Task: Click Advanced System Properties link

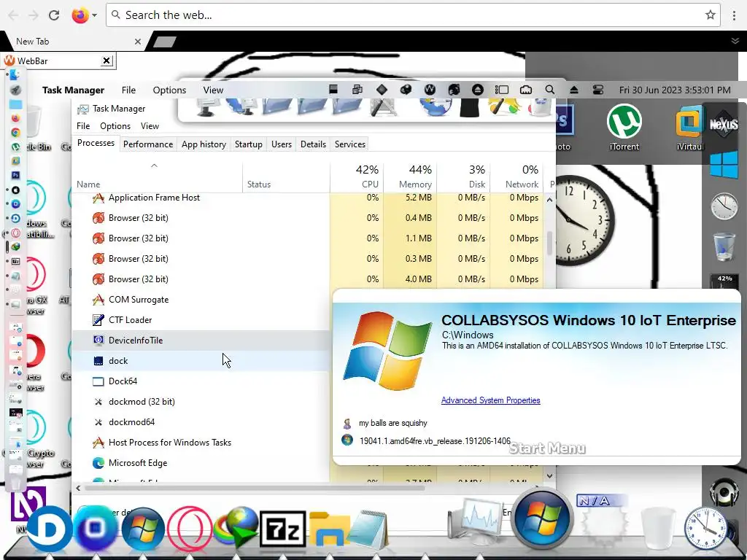Action: click(490, 400)
